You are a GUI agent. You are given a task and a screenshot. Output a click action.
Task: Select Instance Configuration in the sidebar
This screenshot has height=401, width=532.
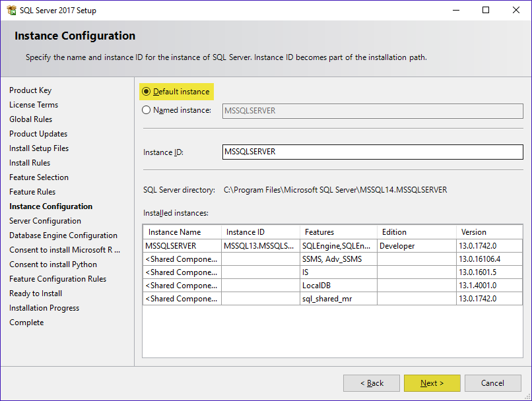pyautogui.click(x=51, y=206)
